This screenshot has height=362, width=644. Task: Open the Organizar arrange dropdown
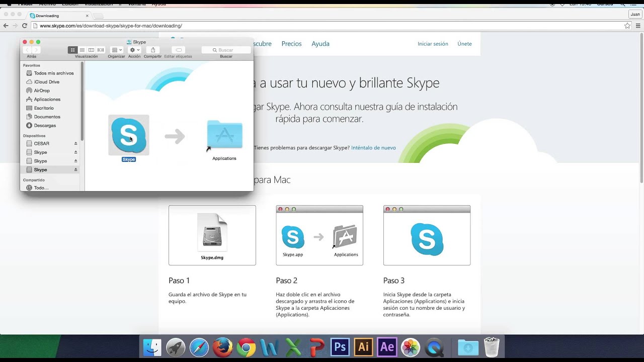coord(116,50)
